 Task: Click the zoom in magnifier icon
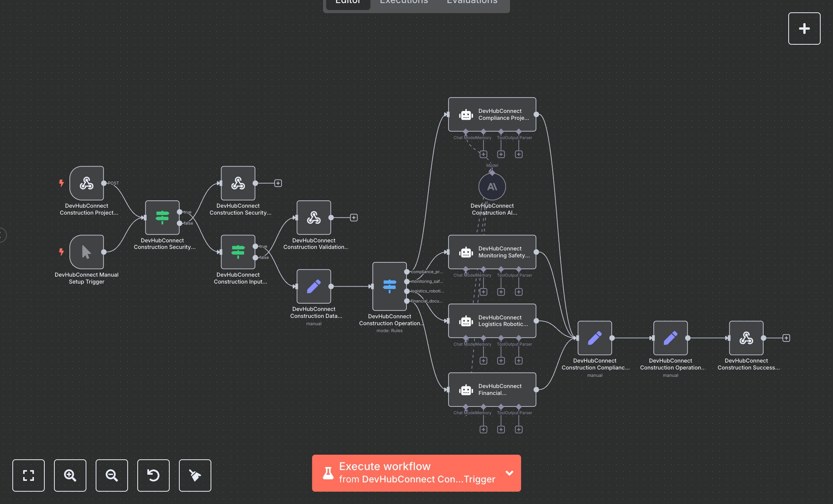point(70,475)
